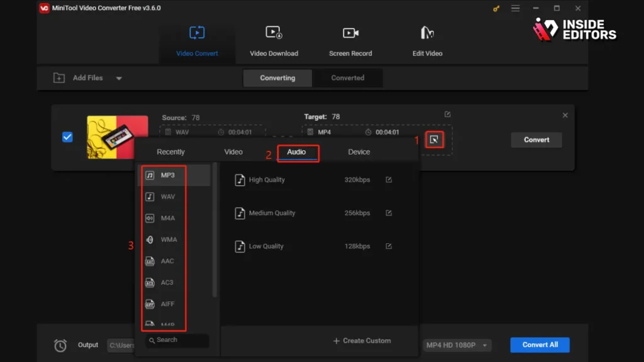Edit the High Quality preset settings
Image resolution: width=644 pixels, height=362 pixels.
389,180
